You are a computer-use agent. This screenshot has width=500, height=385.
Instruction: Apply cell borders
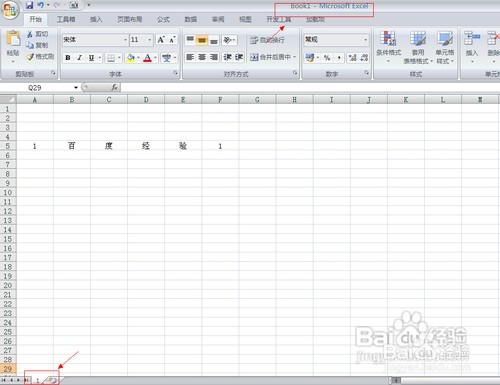click(111, 58)
